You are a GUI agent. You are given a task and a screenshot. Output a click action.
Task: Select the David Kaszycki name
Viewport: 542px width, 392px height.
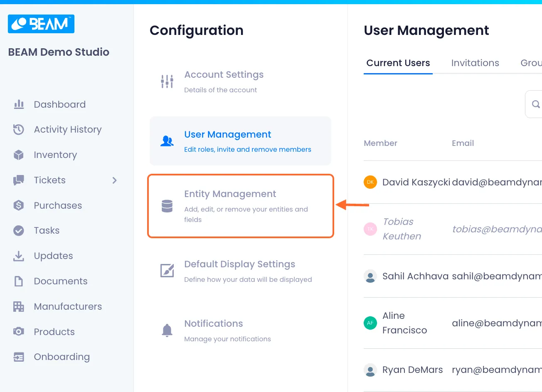click(x=416, y=182)
